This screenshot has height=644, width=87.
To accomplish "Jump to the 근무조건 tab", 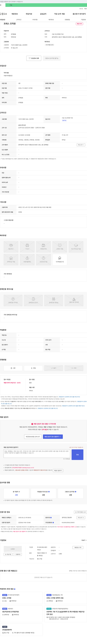I will [19, 20].
